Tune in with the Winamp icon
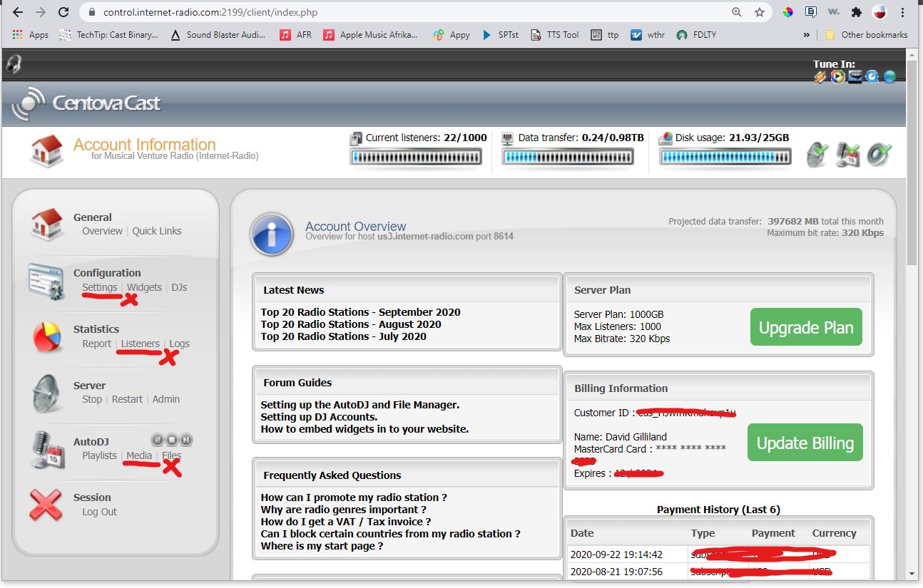This screenshot has height=588, width=923. [820, 77]
